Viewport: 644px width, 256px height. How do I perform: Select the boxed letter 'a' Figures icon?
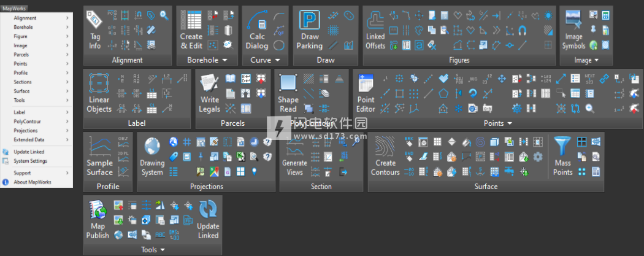tap(419, 45)
